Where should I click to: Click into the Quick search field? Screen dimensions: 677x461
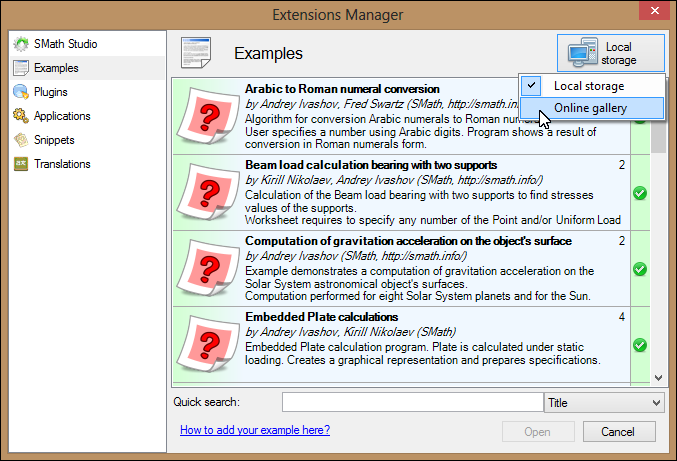pyautogui.click(x=412, y=403)
